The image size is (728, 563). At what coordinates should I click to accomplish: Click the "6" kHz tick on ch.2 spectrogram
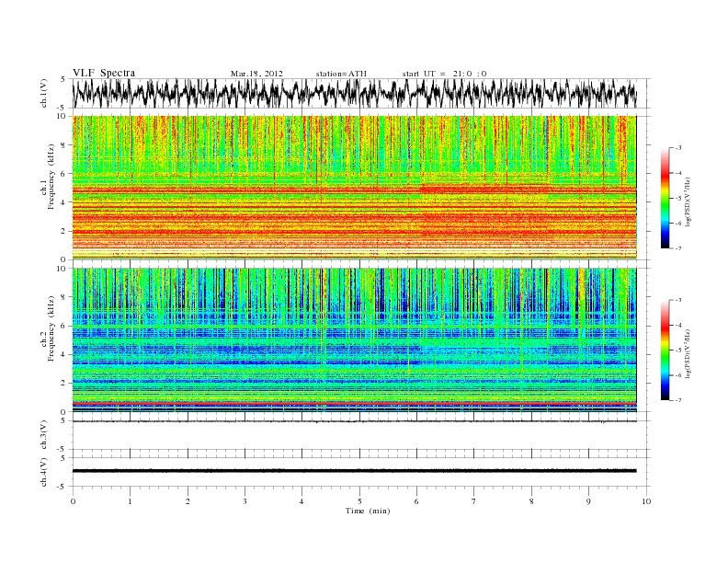click(x=64, y=326)
